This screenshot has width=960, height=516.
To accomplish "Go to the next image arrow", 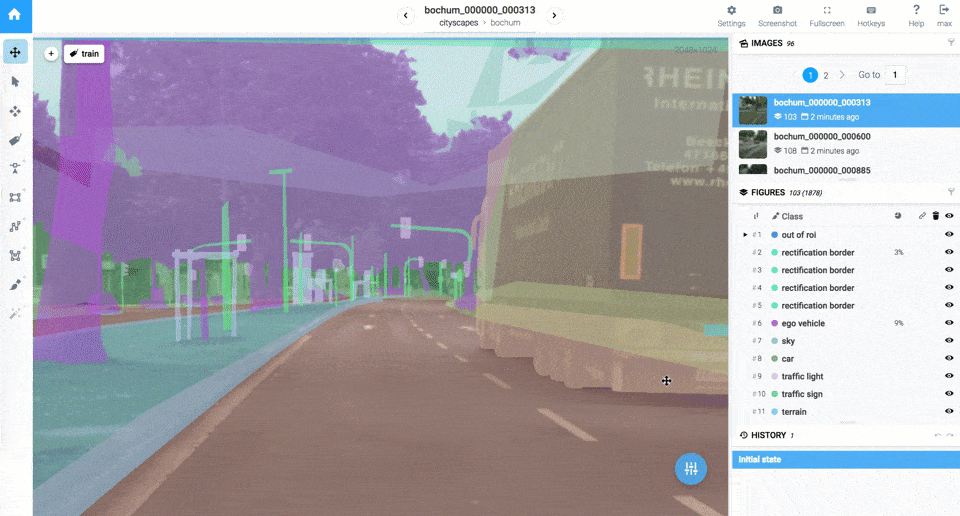I will (554, 15).
